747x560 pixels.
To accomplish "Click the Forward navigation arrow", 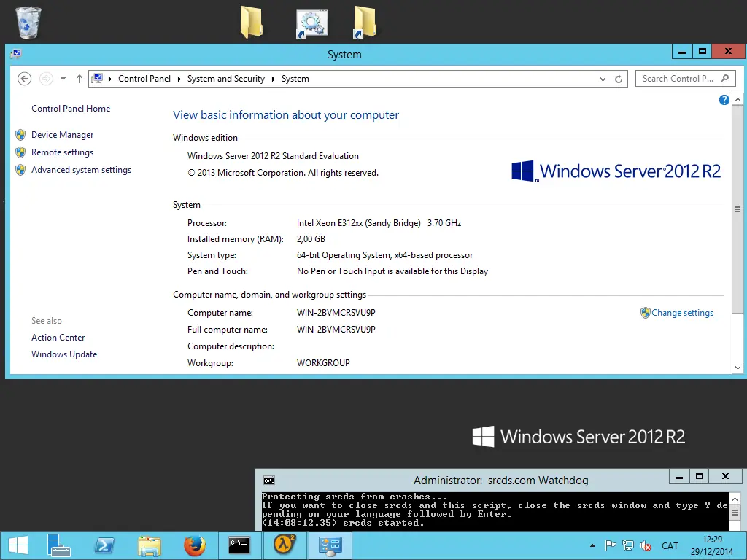I will (46, 79).
